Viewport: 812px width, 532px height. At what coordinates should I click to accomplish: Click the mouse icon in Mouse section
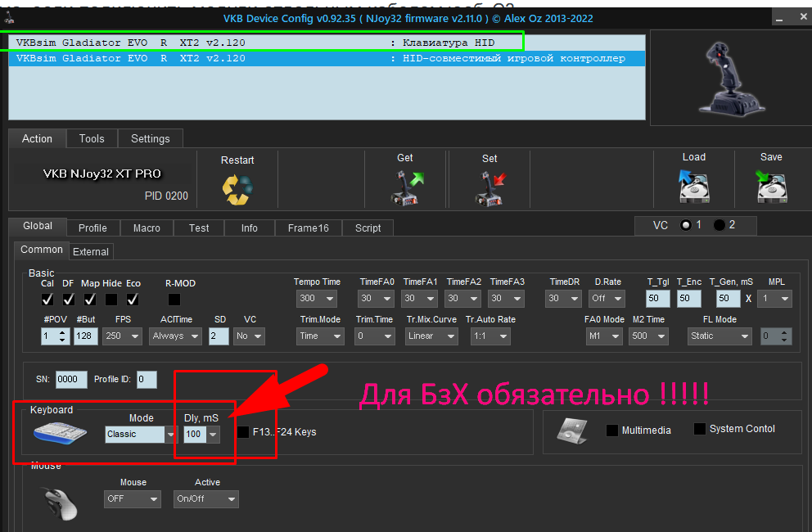point(60,503)
